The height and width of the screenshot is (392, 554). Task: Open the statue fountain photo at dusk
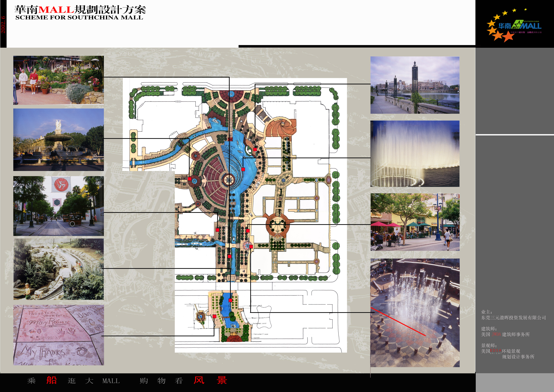tap(58, 140)
